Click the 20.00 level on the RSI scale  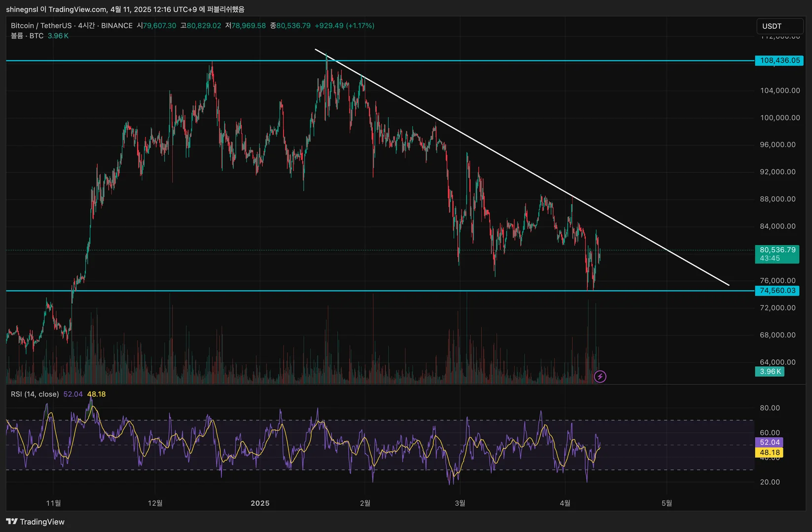click(x=770, y=482)
